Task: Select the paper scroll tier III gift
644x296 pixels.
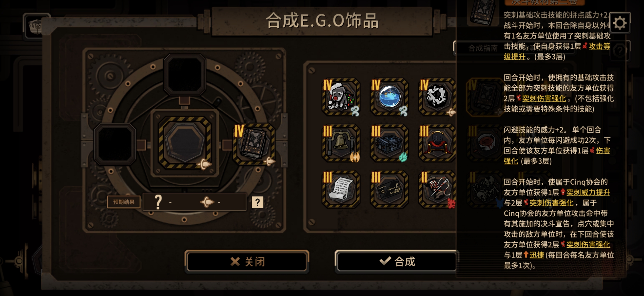Action: click(x=341, y=189)
